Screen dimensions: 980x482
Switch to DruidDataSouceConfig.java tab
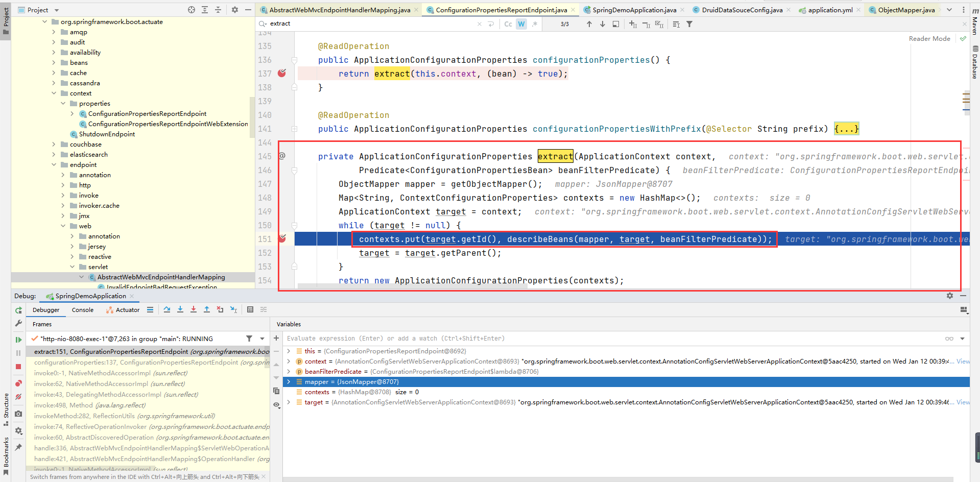point(742,10)
